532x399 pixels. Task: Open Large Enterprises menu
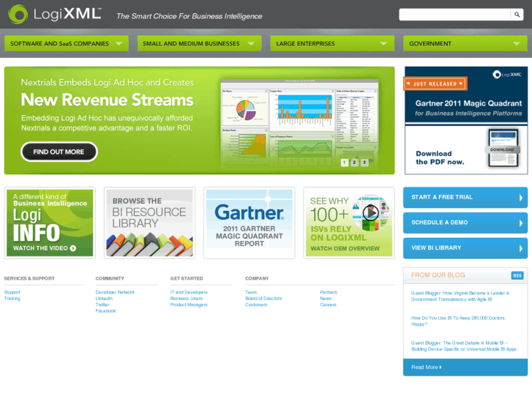(332, 43)
